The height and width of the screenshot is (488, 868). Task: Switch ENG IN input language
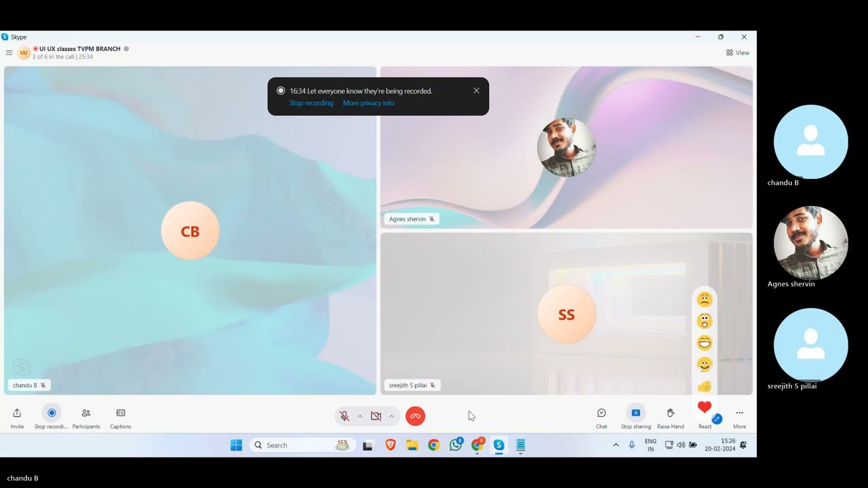(650, 445)
